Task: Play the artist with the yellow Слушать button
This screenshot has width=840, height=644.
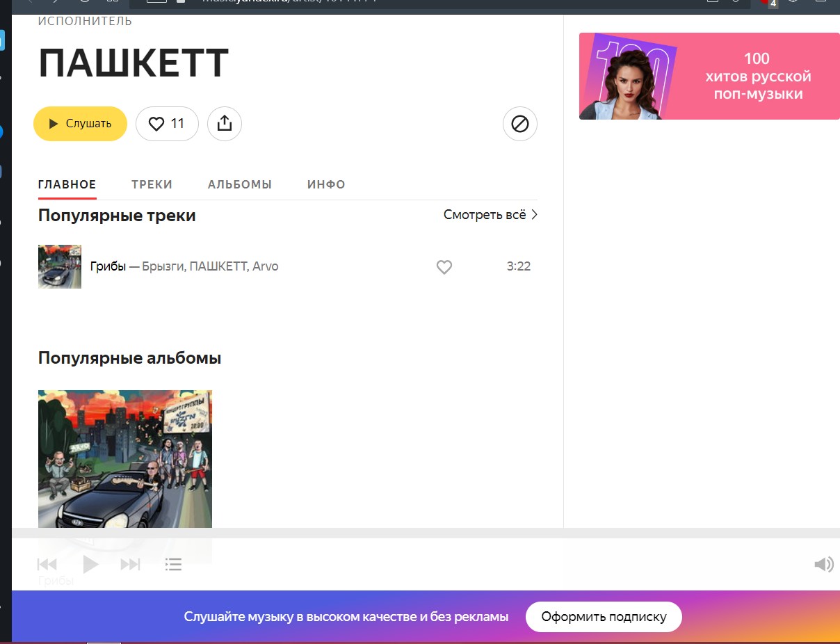Action: [x=80, y=124]
